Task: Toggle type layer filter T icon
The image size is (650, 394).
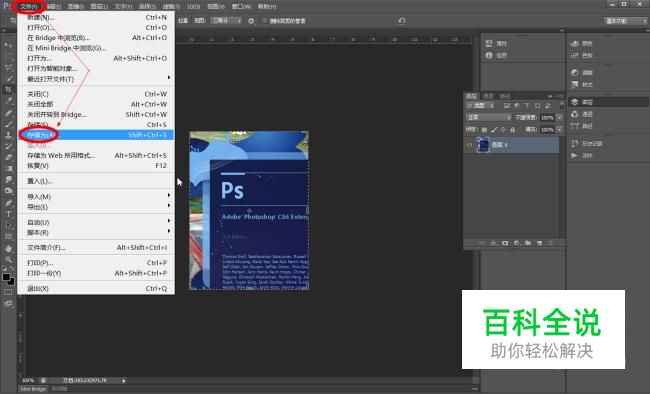Action: (527, 106)
